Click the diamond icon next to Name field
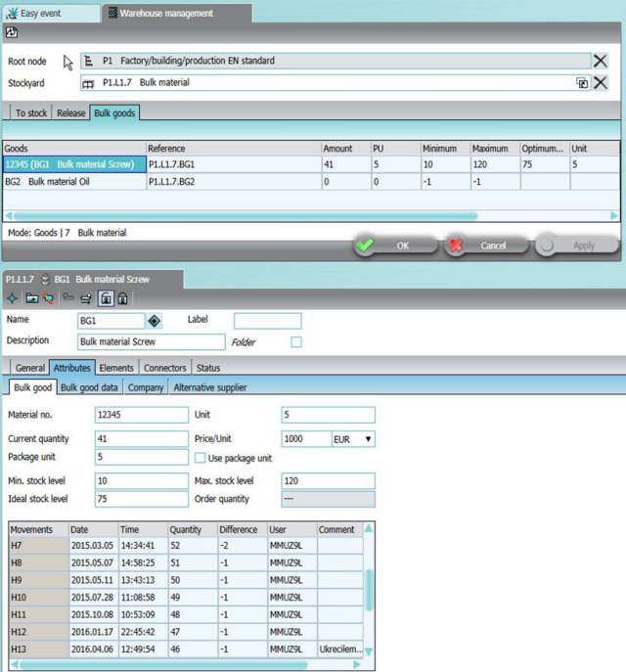This screenshot has height=672, width=626. pyautogui.click(x=155, y=321)
